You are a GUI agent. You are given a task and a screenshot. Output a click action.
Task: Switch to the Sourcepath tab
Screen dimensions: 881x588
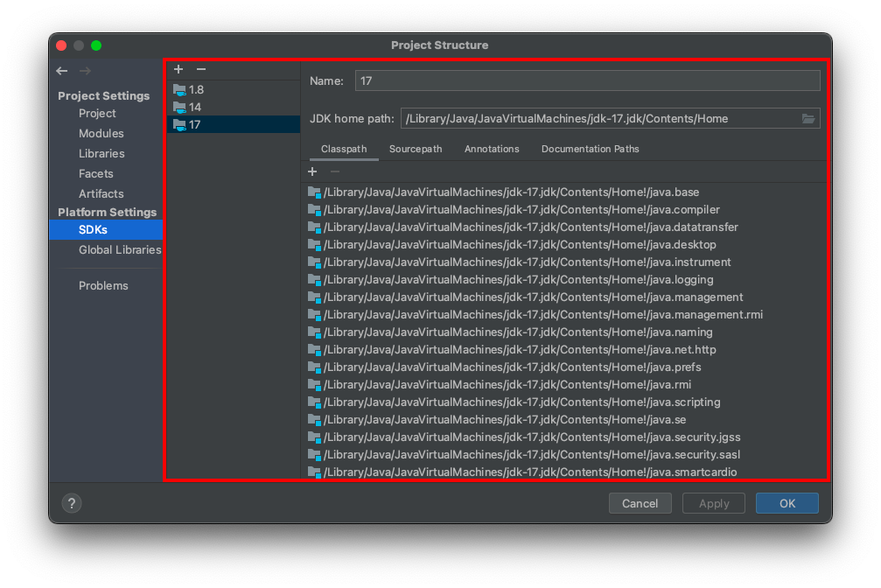pos(416,149)
